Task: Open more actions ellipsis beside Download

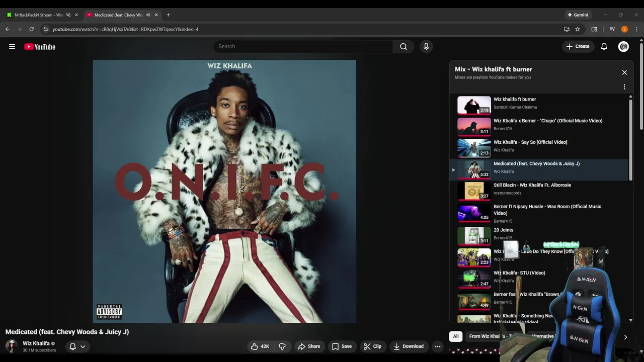Action: [x=438, y=346]
